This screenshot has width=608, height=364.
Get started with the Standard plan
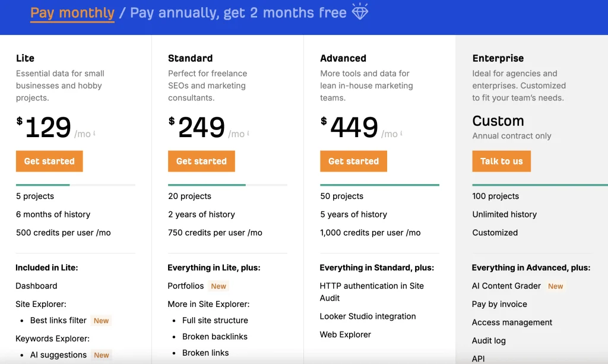pos(201,161)
